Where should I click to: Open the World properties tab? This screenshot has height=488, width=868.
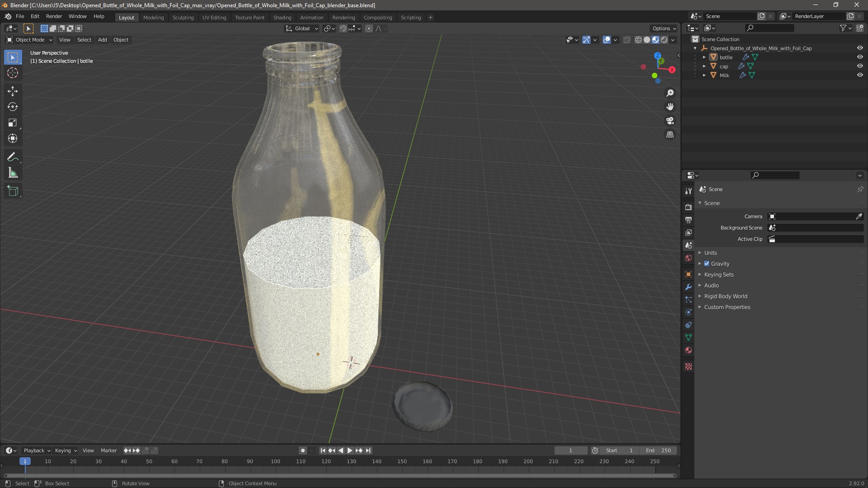pos(689,258)
